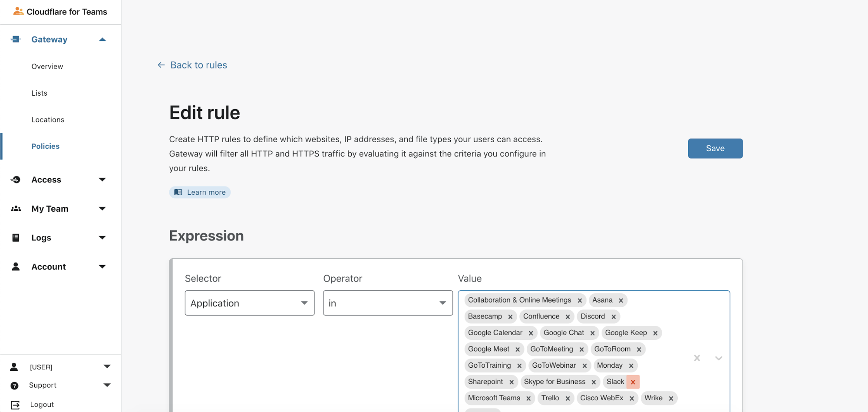868x412 pixels.
Task: Remove the Trello tag
Action: point(568,399)
